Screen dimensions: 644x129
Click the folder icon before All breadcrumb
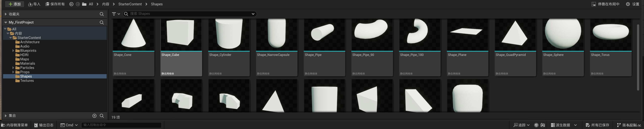(x=84, y=4)
